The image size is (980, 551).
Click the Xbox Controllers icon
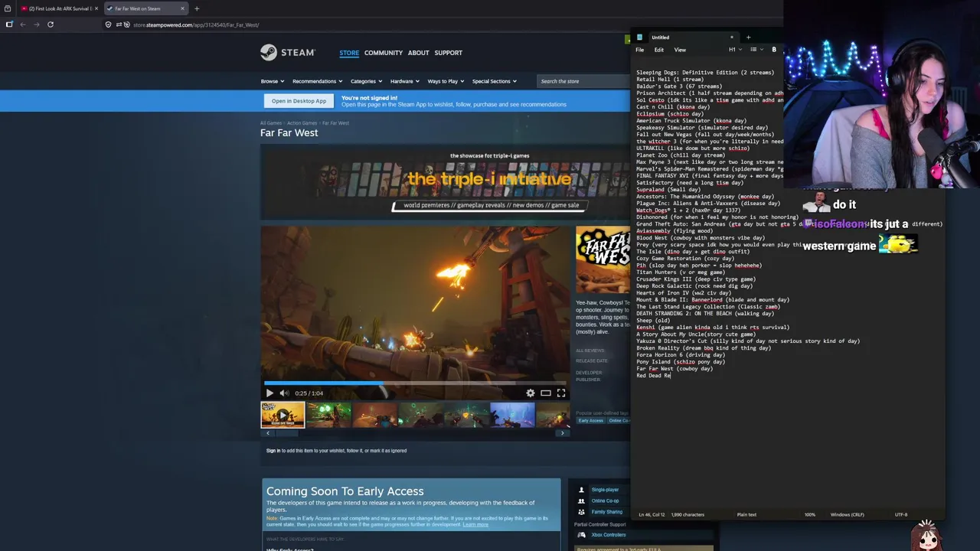point(581,535)
